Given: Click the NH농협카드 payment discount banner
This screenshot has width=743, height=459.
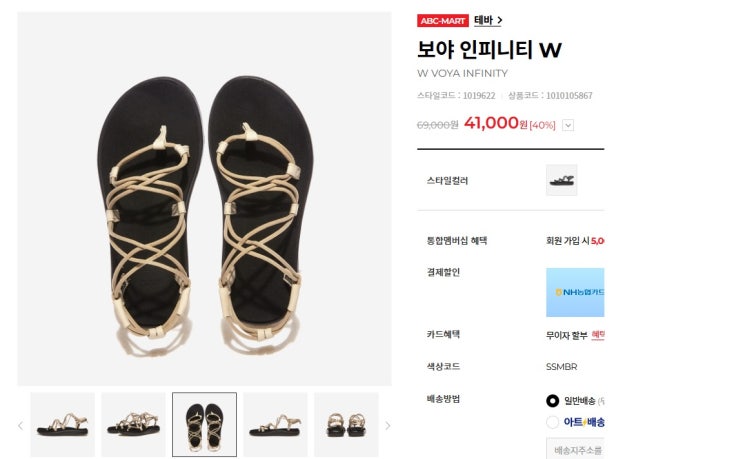Looking at the screenshot, I should click(x=575, y=292).
